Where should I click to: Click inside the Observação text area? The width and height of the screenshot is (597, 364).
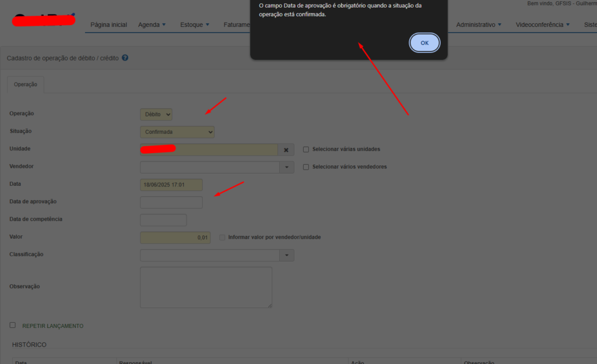(x=205, y=287)
